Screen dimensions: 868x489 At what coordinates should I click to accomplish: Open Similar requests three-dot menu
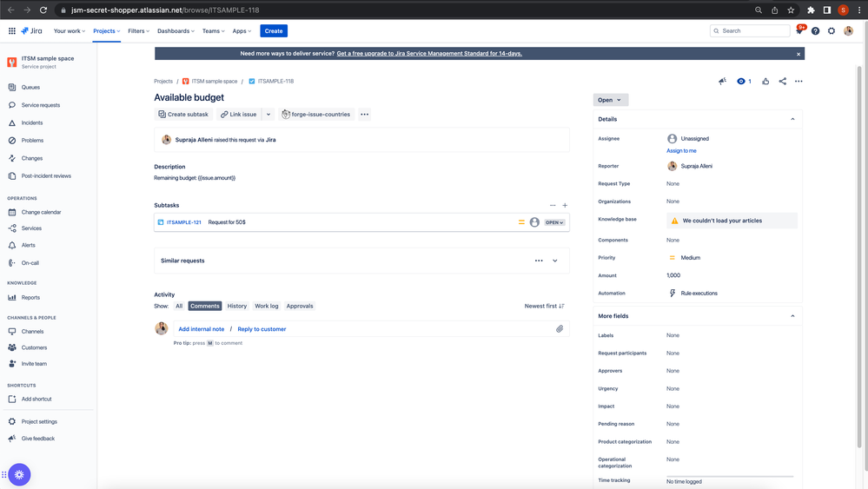tap(539, 261)
